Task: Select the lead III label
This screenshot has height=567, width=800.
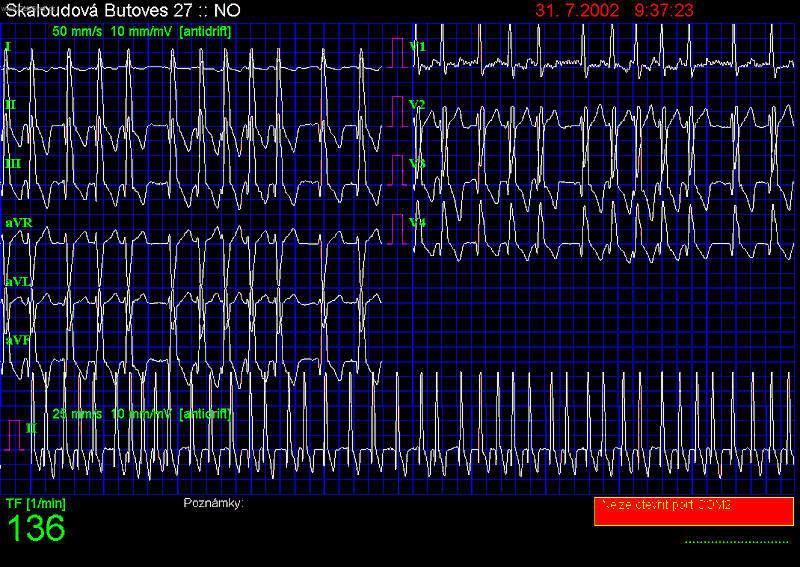Action: [x=12, y=162]
